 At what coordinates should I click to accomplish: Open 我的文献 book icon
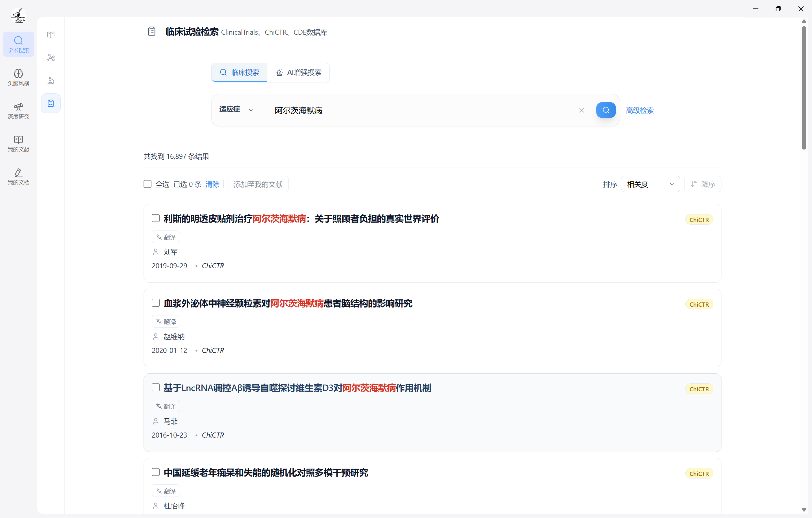coord(19,143)
